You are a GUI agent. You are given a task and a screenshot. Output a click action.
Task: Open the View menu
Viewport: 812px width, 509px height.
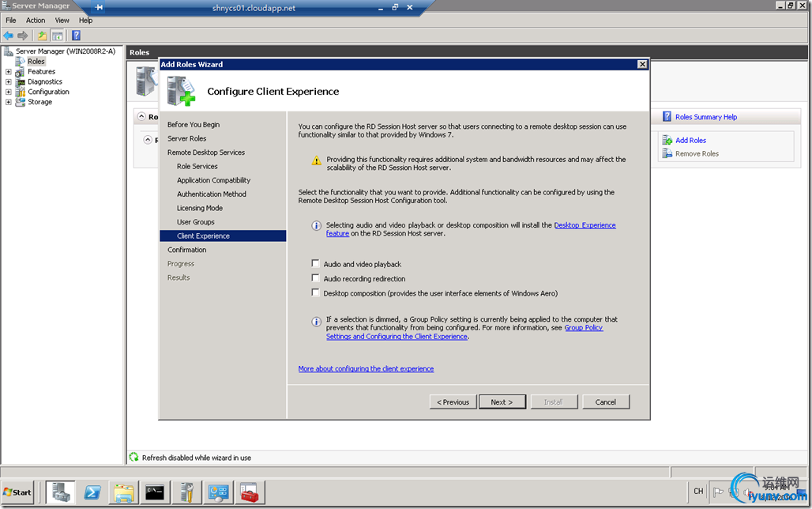tap(62, 21)
